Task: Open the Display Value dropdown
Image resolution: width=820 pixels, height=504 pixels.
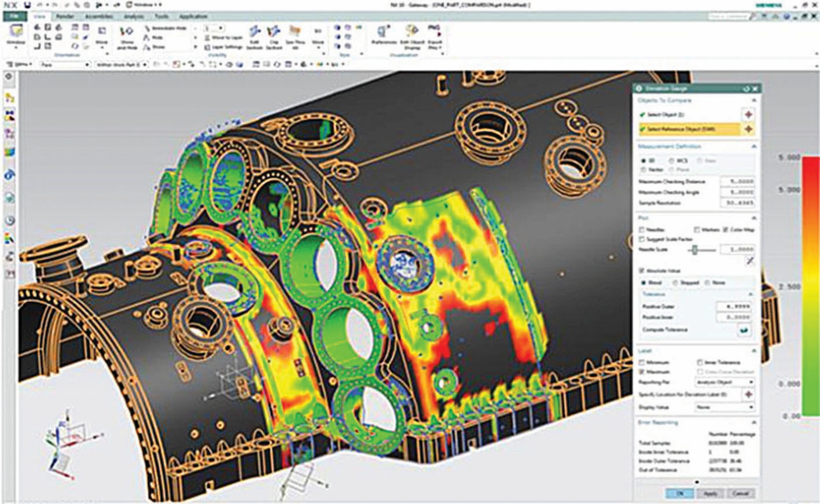Action: point(725,407)
